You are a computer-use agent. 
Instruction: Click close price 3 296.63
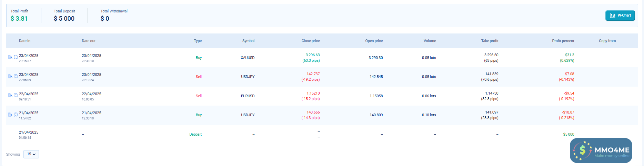click(313, 55)
